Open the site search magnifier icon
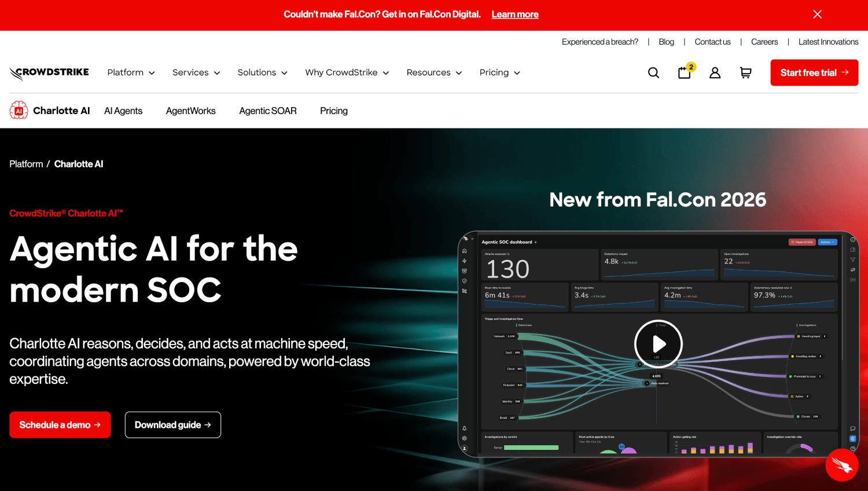Screen dimensions: 868x491 653,72
